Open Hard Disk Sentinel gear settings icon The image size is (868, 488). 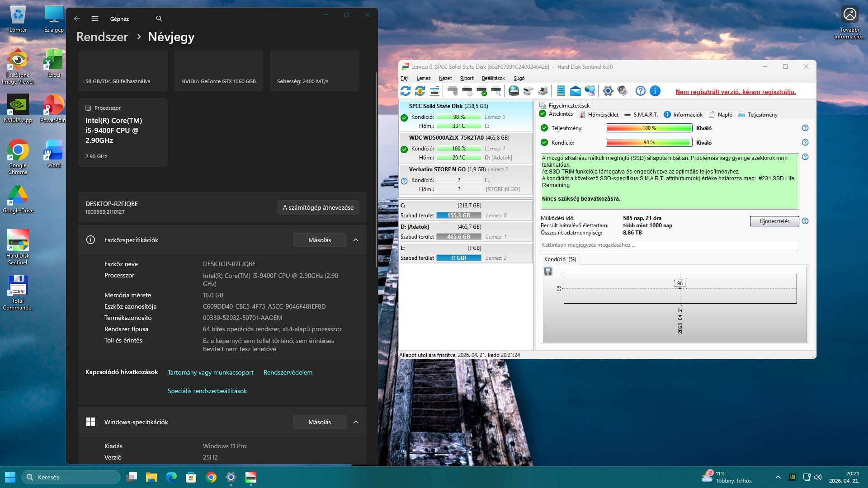click(x=608, y=91)
